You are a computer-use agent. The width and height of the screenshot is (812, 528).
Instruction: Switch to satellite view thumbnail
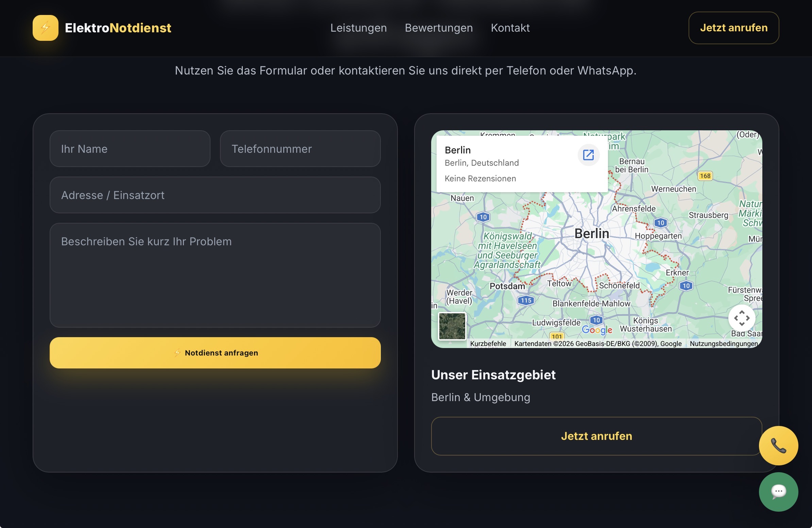pyautogui.click(x=452, y=326)
